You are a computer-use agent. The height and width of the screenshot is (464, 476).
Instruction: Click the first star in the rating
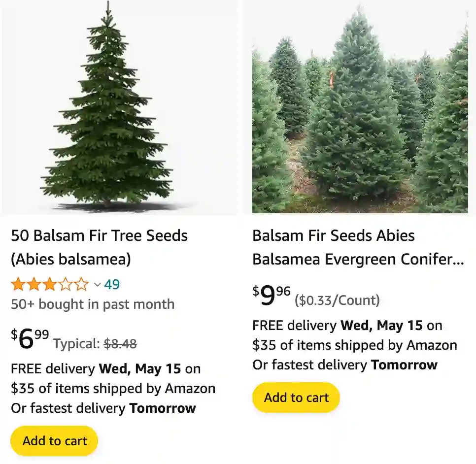[x=19, y=284]
